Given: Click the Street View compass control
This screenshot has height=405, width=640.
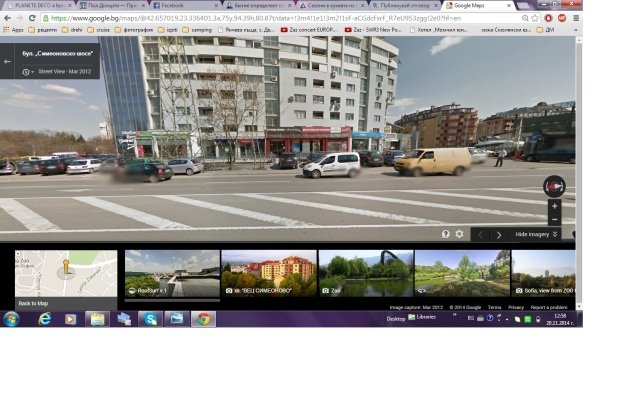Looking at the screenshot, I should click(x=554, y=186).
